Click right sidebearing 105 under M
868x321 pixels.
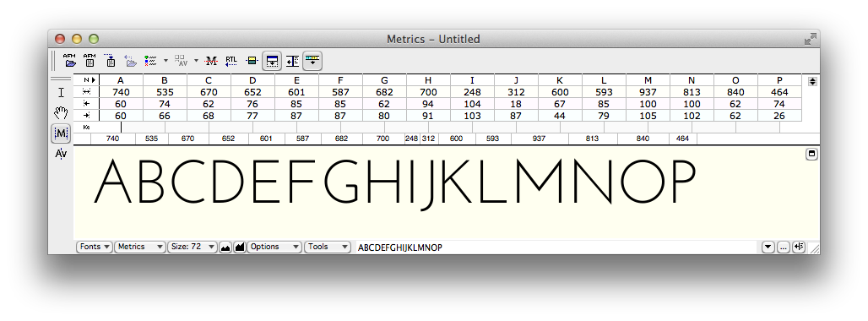(648, 115)
